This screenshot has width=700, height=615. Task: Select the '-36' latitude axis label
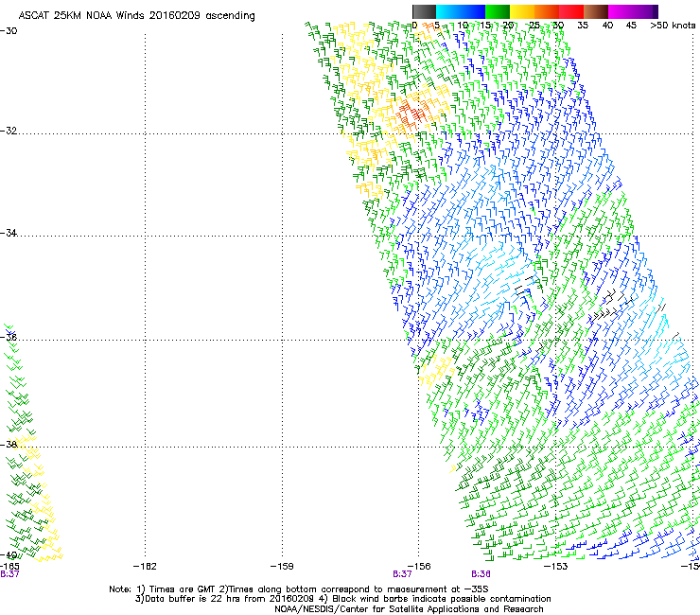tap(9, 337)
